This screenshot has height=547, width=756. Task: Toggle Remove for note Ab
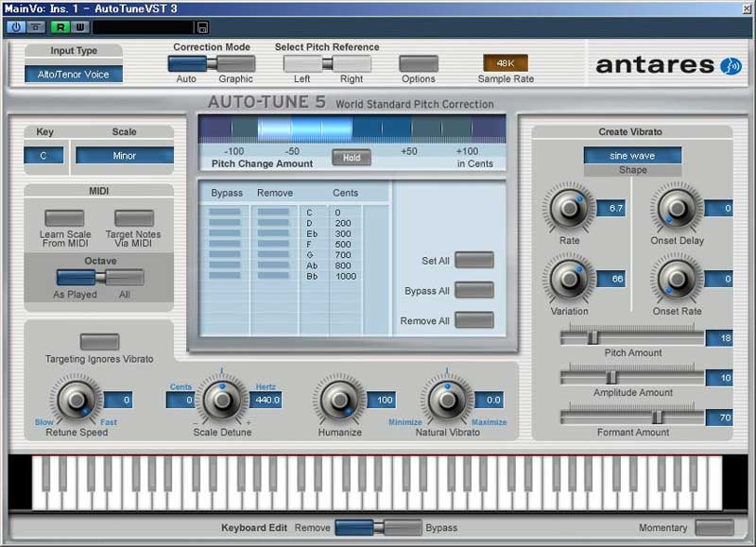pyautogui.click(x=273, y=265)
